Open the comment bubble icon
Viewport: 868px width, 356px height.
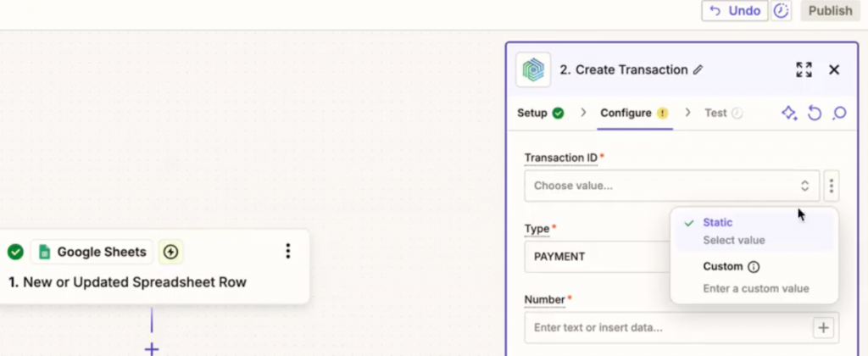[x=839, y=114]
